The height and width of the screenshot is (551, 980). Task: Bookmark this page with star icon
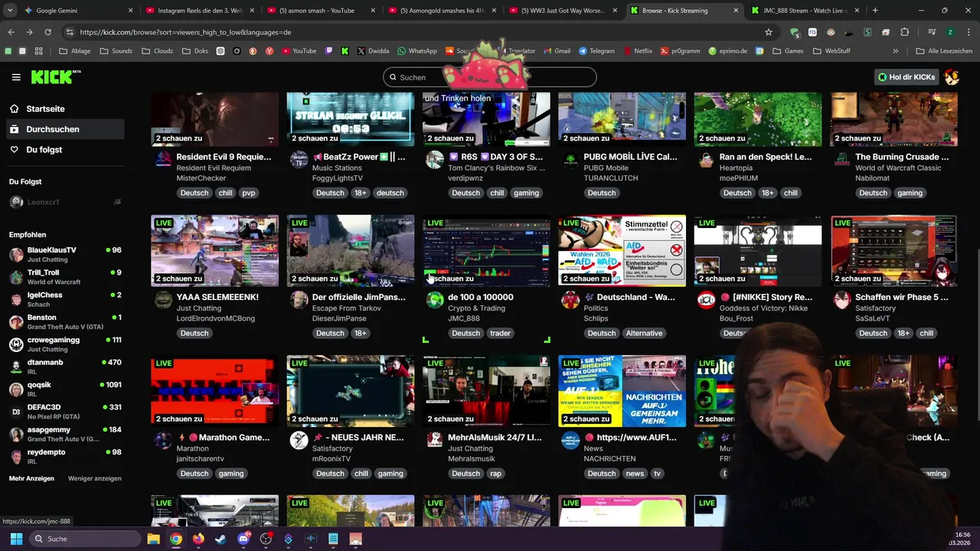[769, 32]
